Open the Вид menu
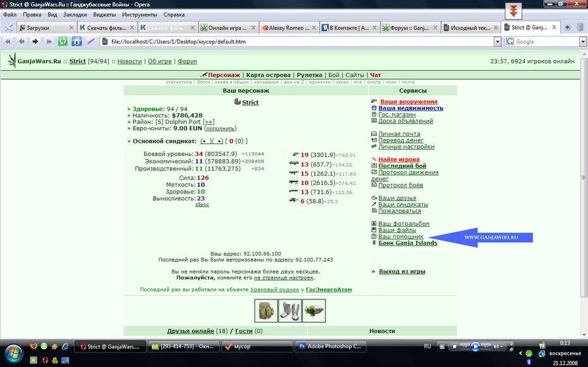The width and height of the screenshot is (588, 367). pyautogui.click(x=52, y=15)
